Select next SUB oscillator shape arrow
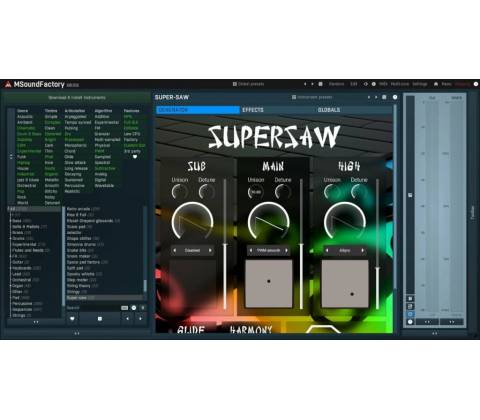This screenshot has width=480, height=420. click(x=210, y=250)
